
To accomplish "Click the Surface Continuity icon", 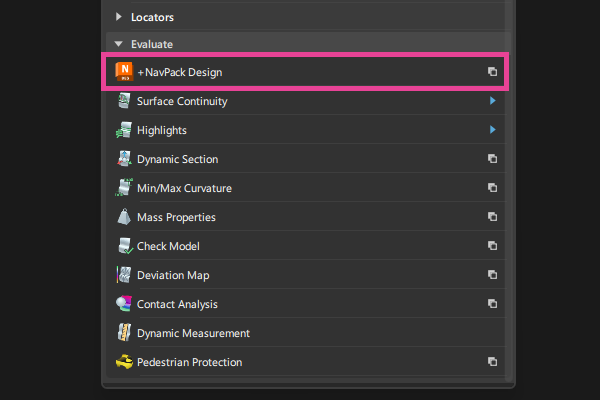I will click(x=124, y=101).
